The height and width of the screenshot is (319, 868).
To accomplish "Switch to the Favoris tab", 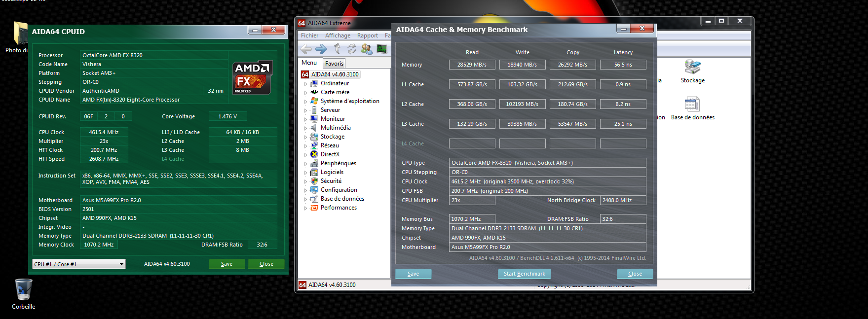I will click(334, 64).
